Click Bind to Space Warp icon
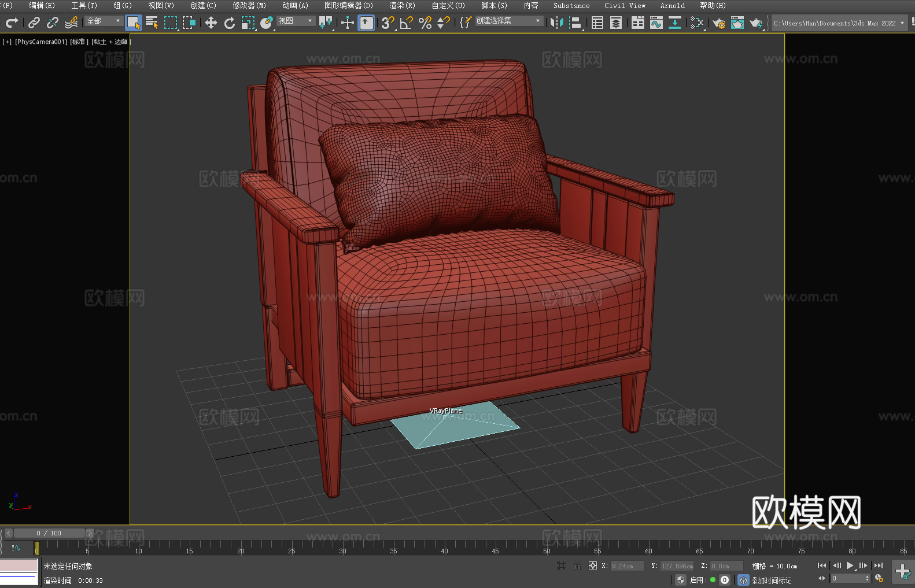This screenshot has height=588, width=915. coord(71,23)
